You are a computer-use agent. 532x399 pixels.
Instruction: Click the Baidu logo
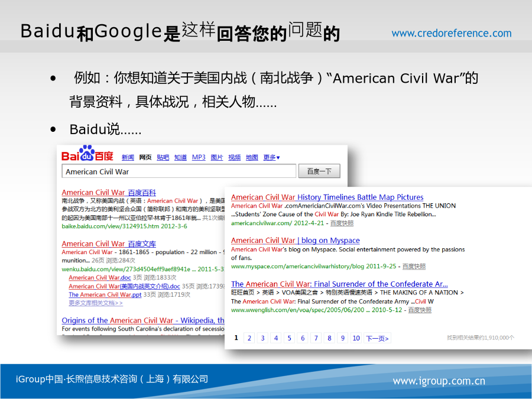click(x=87, y=154)
